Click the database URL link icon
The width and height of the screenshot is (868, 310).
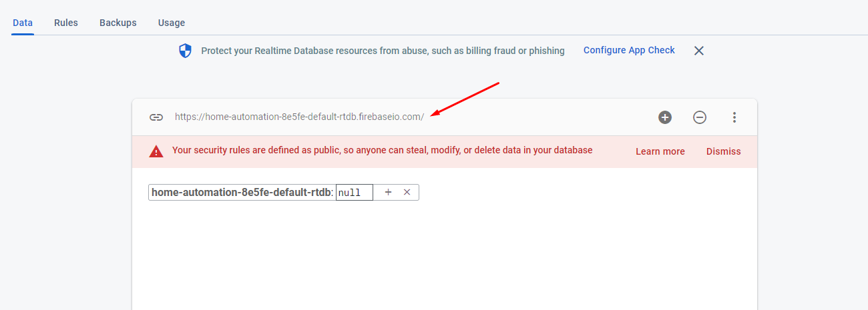pyautogui.click(x=156, y=117)
